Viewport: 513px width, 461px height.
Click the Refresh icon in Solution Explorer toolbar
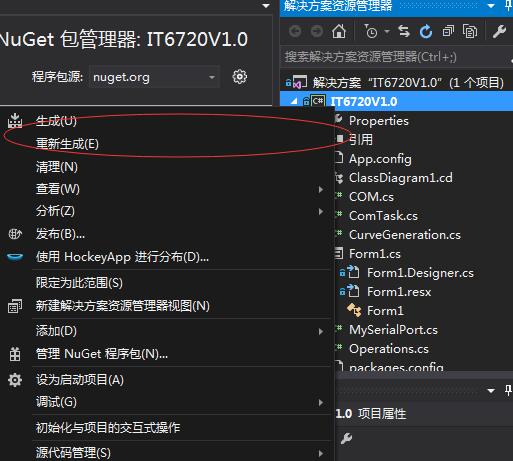tap(426, 32)
